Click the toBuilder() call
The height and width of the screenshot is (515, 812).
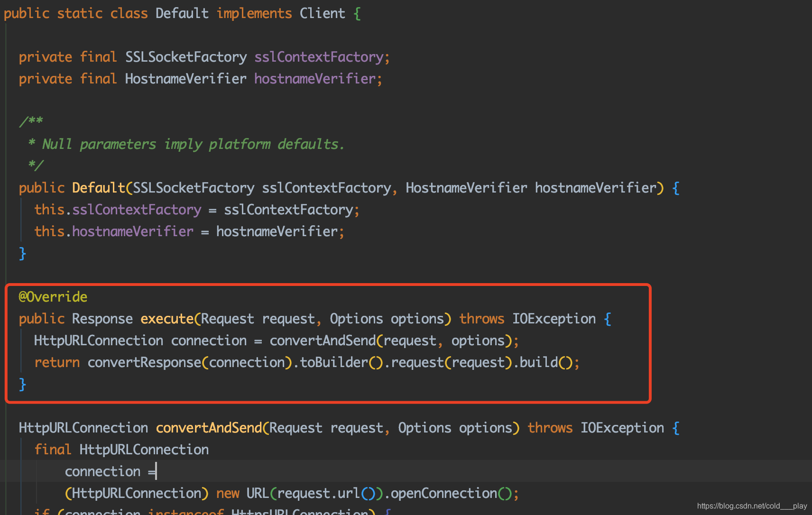pyautogui.click(x=341, y=362)
